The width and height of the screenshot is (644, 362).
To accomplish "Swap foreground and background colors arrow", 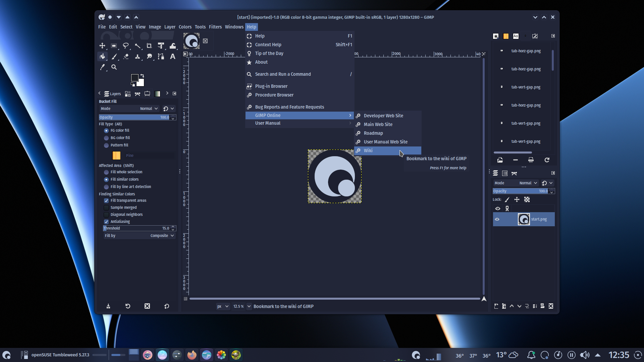I will point(142,76).
